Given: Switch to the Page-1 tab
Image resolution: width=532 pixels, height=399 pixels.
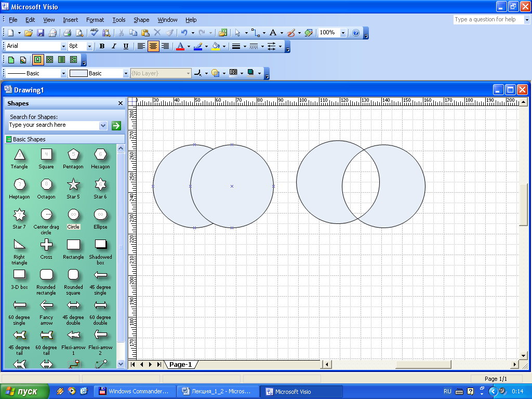Looking at the screenshot, I should tap(180, 365).
